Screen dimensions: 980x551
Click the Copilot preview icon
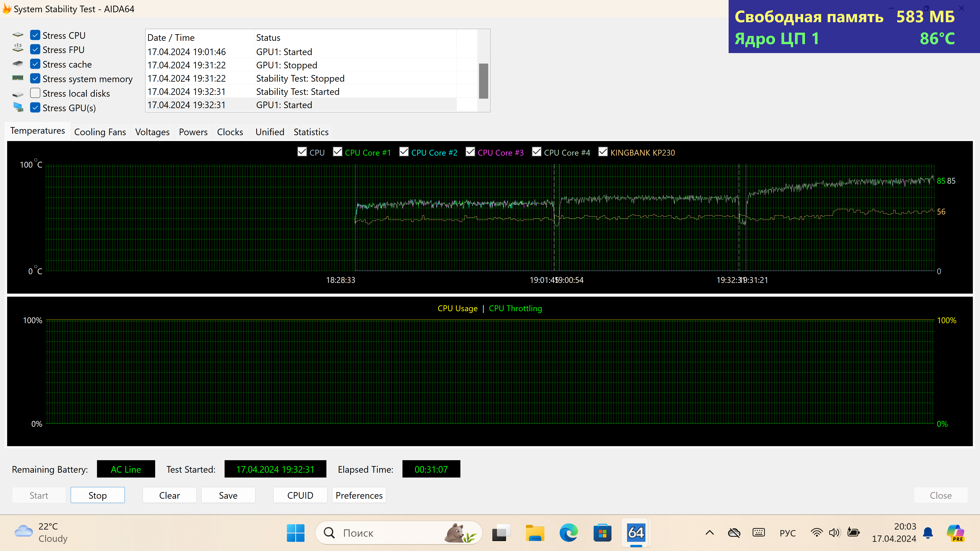tap(956, 532)
